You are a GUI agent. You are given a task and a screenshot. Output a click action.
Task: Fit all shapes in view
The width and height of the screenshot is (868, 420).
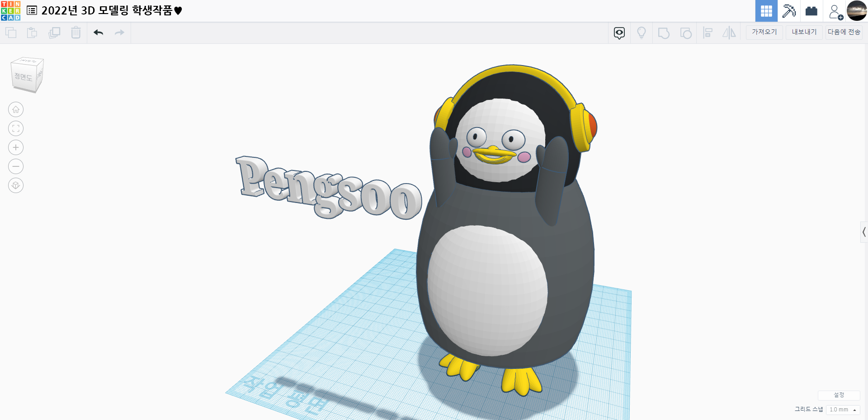tap(16, 128)
